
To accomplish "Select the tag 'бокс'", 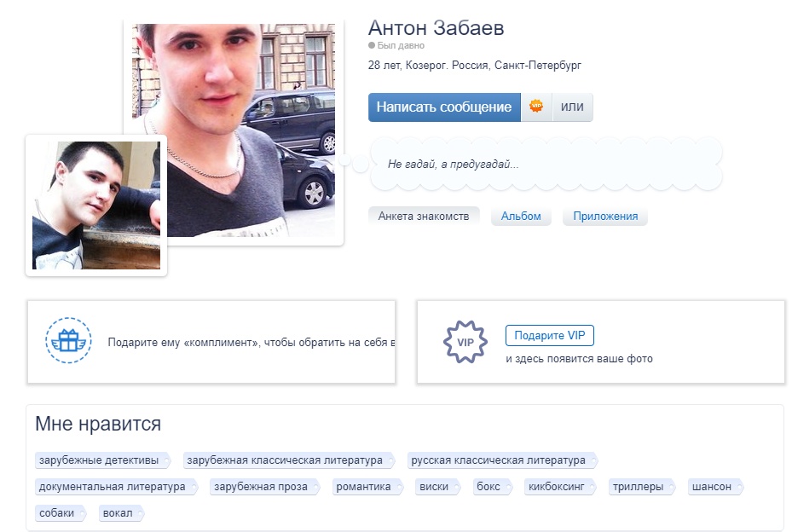I will (x=493, y=487).
